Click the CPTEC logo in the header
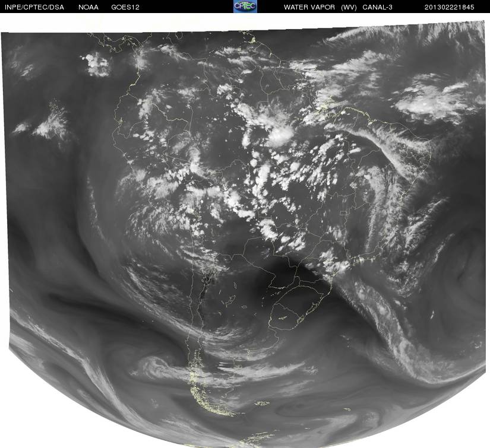The height and width of the screenshot is (448, 490). point(245,7)
